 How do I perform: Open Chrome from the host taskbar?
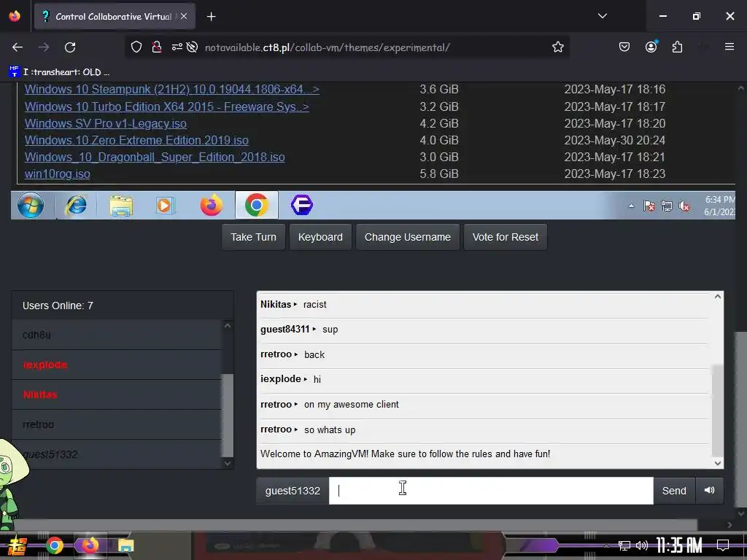coord(54,545)
